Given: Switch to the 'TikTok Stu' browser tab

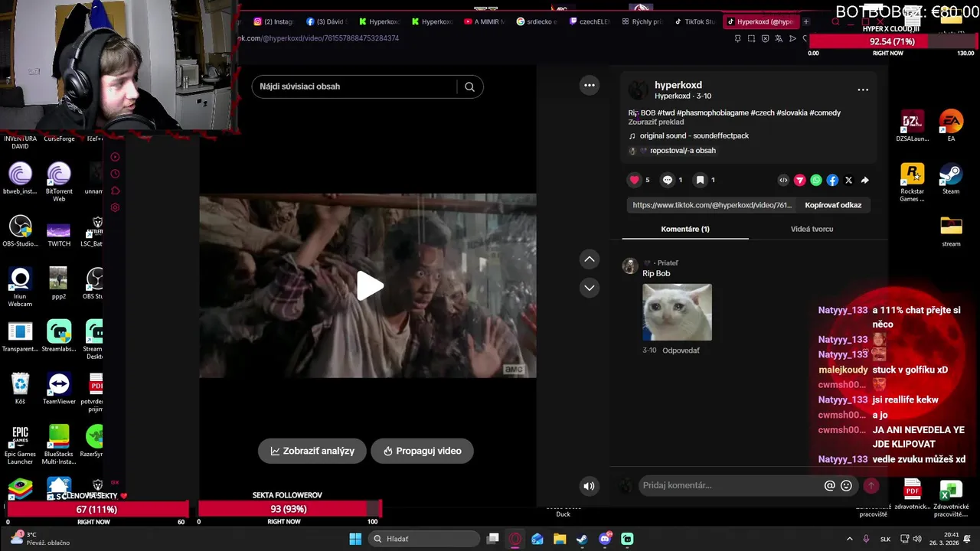Looking at the screenshot, I should point(695,21).
